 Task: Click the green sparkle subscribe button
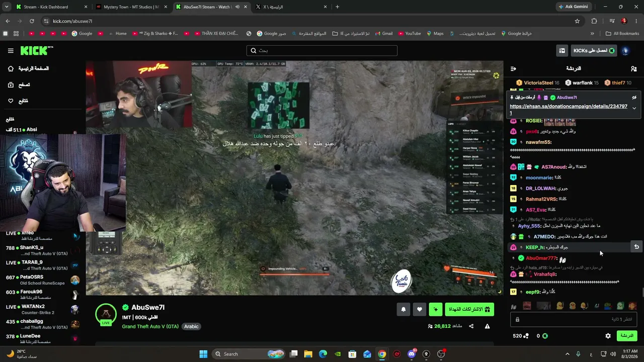click(x=436, y=310)
